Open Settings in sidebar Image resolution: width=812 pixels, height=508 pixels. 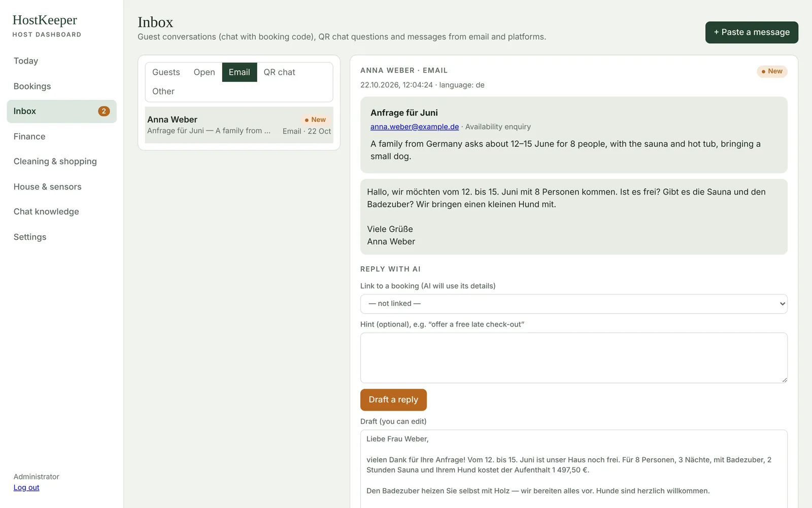pos(30,237)
